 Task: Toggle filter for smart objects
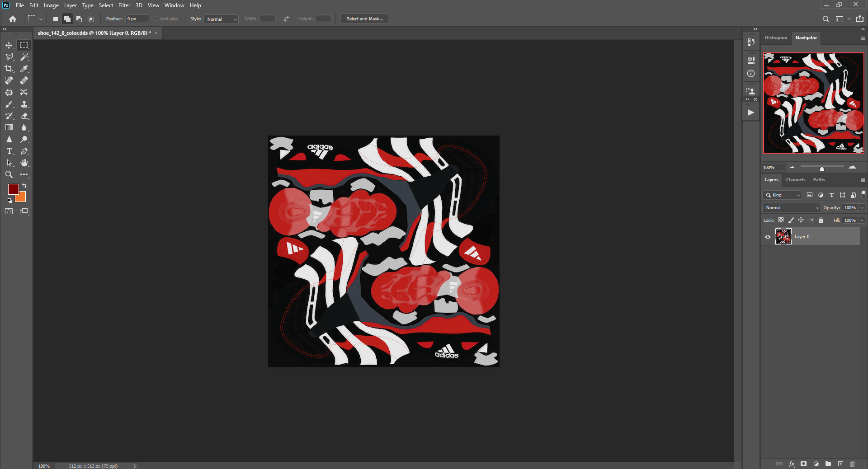point(853,195)
